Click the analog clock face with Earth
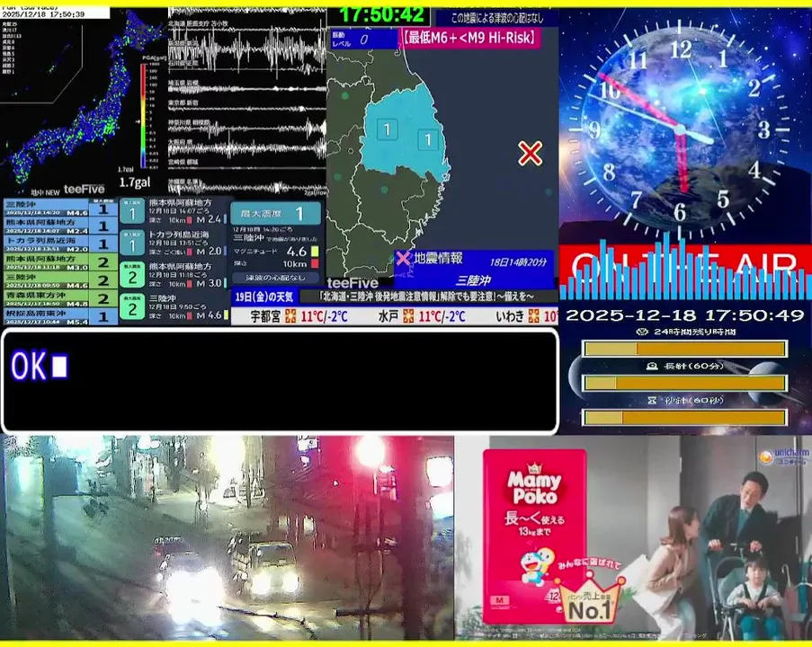The image size is (812, 647). point(681,129)
